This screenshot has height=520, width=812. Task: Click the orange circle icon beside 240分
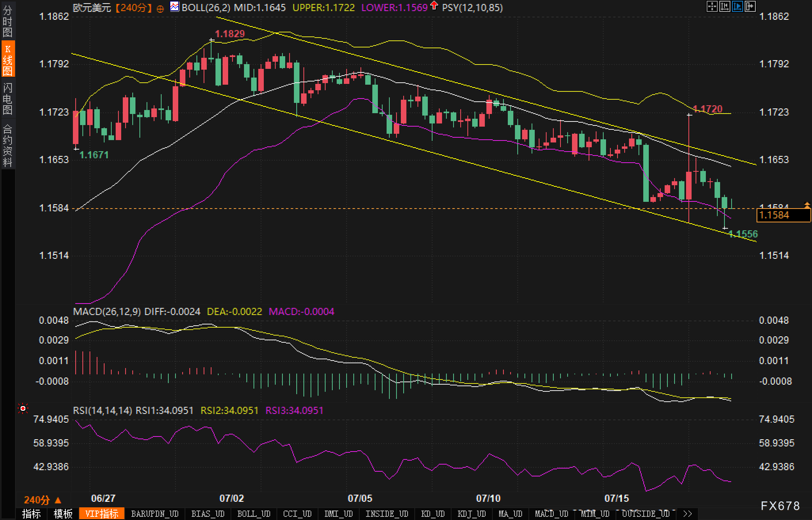[160, 9]
